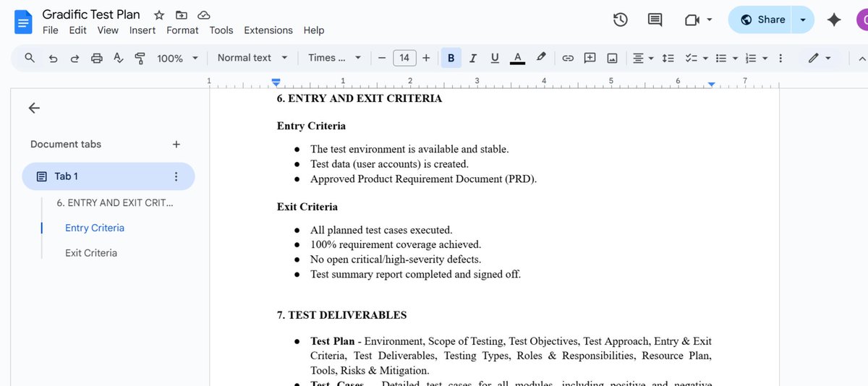
Task: Click the right indent ruler marker
Action: tap(711, 85)
